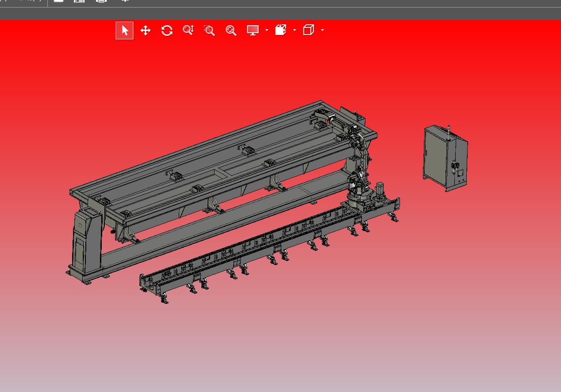Open the display style dropdown arrow
The width and height of the screenshot is (561, 392).
click(267, 30)
